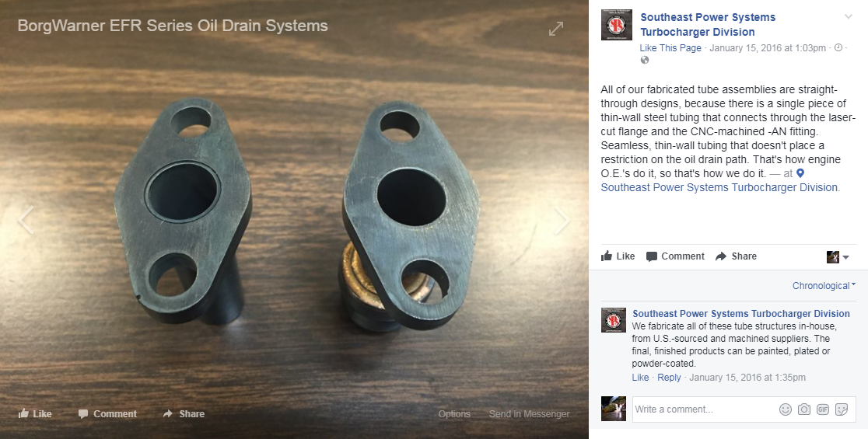868x439 pixels.
Task: Focus the Write a comment field
Action: [703, 409]
